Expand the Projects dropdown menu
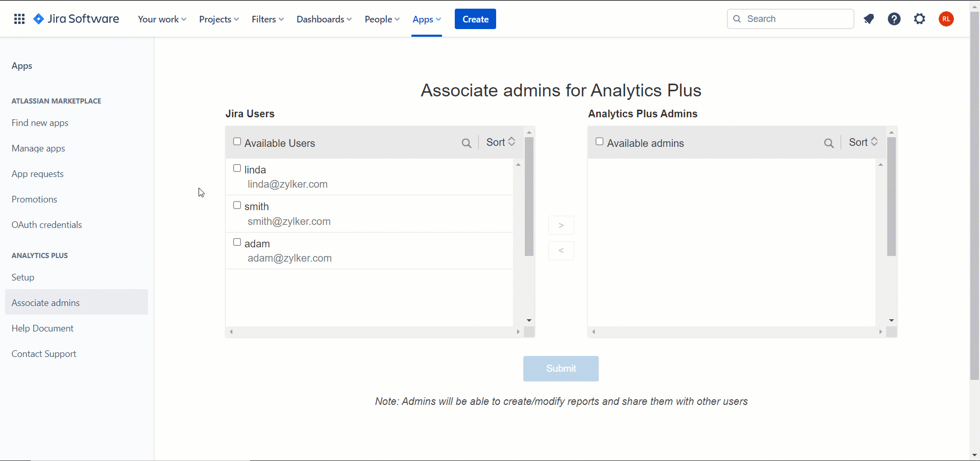 (x=218, y=19)
